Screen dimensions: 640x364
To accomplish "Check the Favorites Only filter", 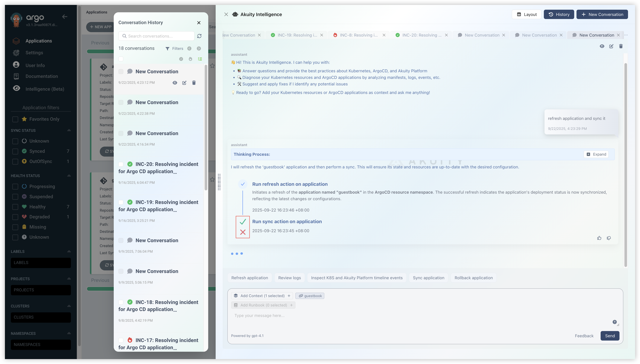I will pyautogui.click(x=15, y=119).
